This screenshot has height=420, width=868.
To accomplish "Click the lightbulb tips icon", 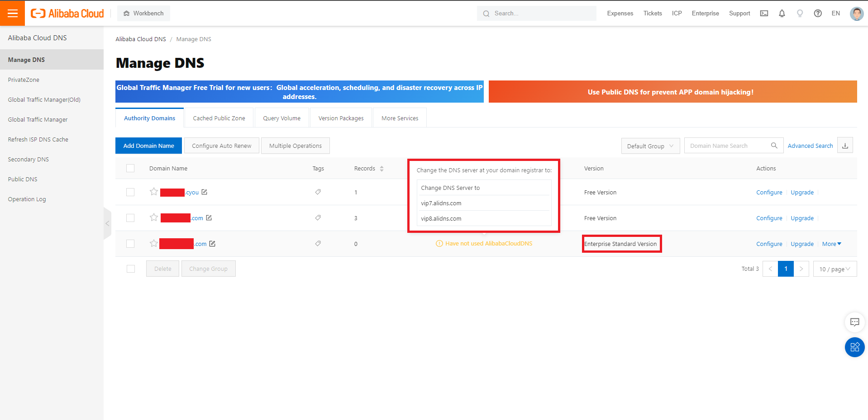I will click(800, 14).
